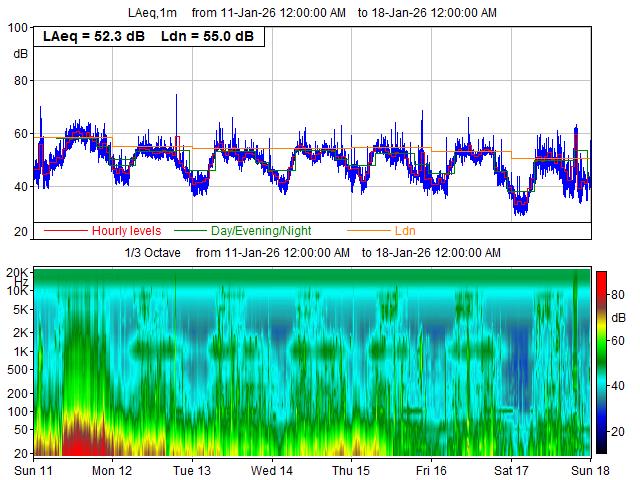Click the 60 label on color scale

point(618,339)
